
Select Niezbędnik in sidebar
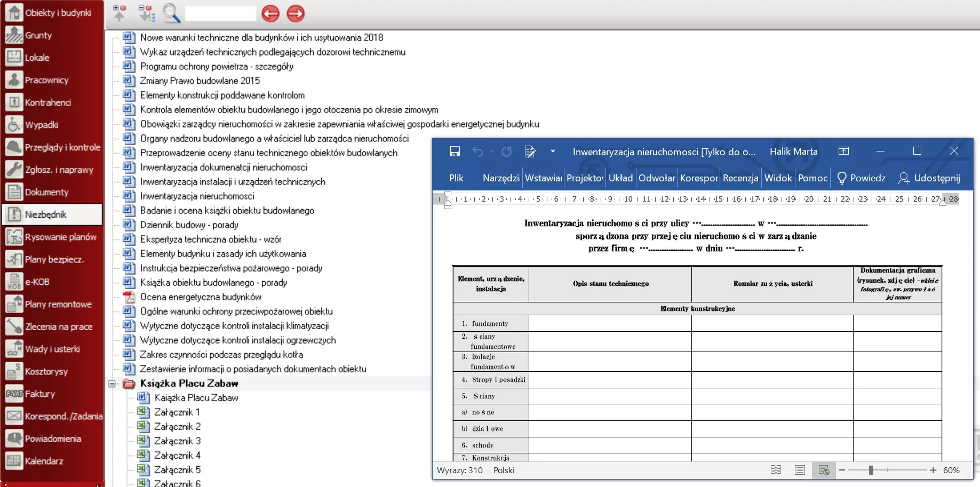tap(52, 214)
